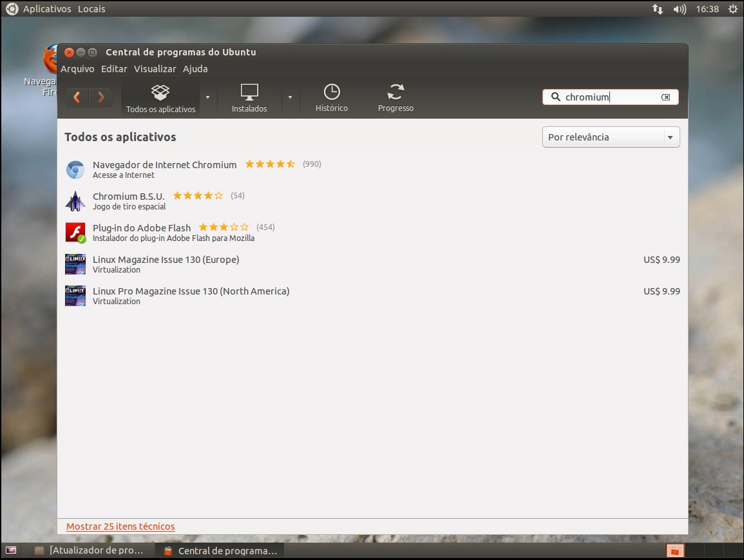This screenshot has height=560, width=744.
Task: Expand the Instalados dropdown arrow
Action: 290,97
